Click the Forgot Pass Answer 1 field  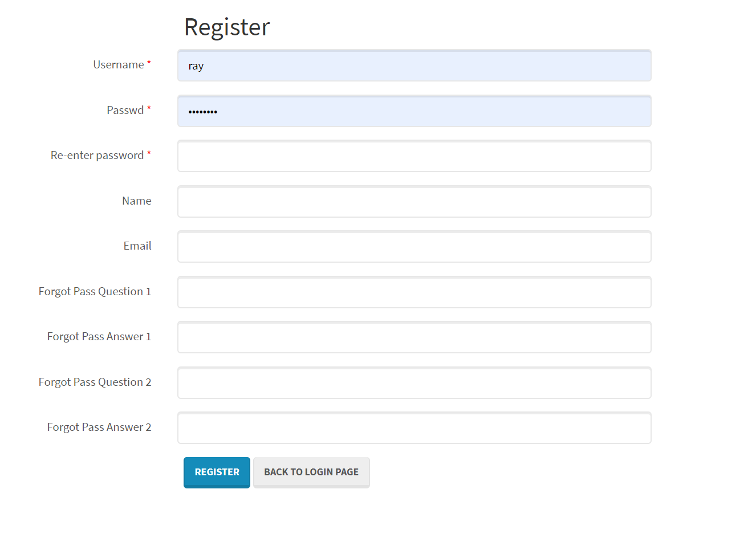tap(414, 337)
